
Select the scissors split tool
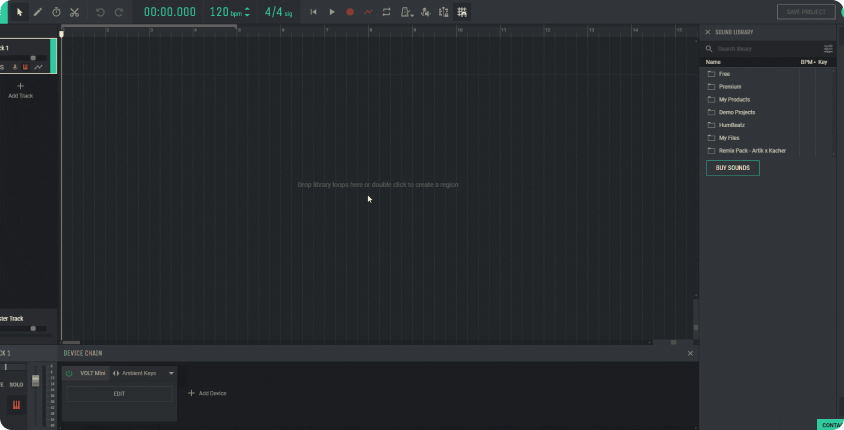coord(74,12)
